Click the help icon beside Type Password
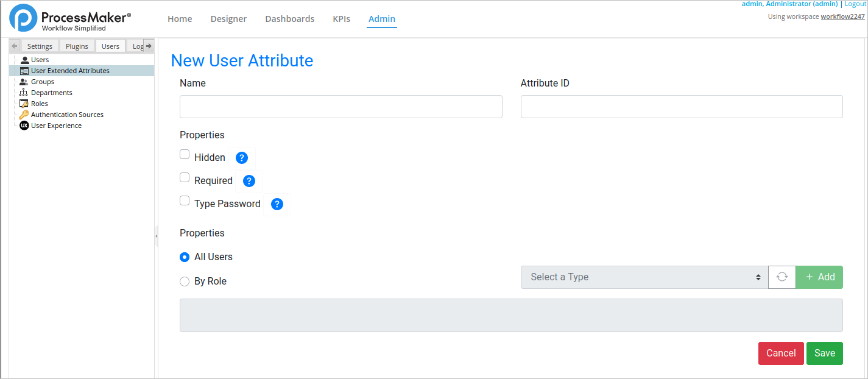This screenshot has height=379, width=868. click(x=277, y=204)
